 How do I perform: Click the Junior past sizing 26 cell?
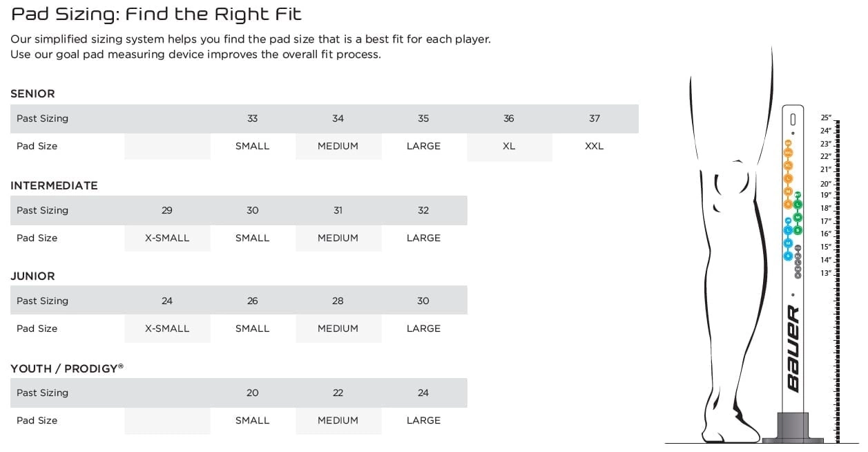tap(253, 301)
